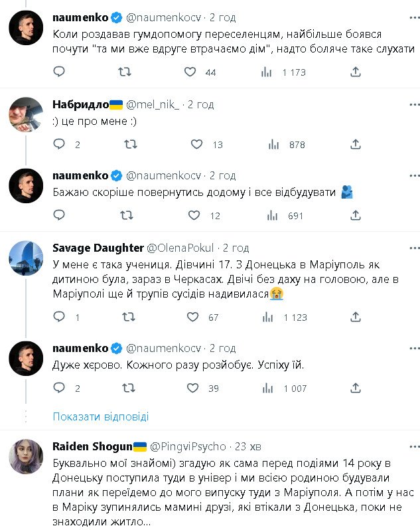Open more options on Savage Daughter's tweet
Viewport: 420px width, 530px height.
414,248
